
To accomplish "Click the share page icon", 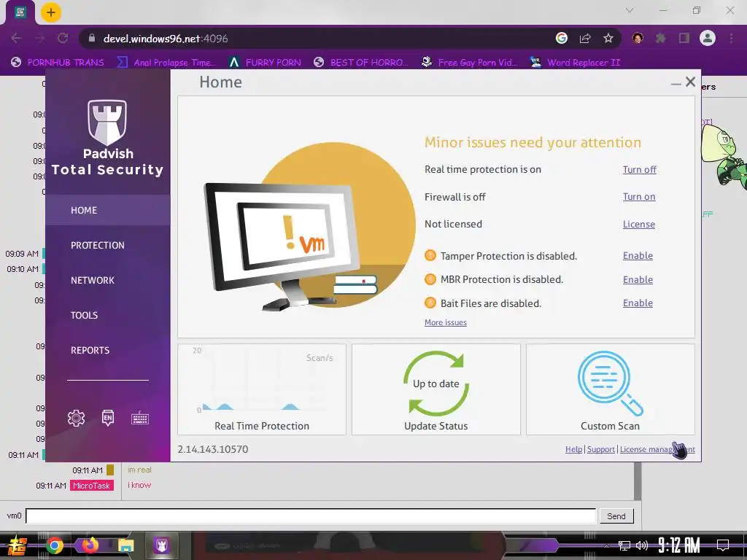I will point(585,38).
